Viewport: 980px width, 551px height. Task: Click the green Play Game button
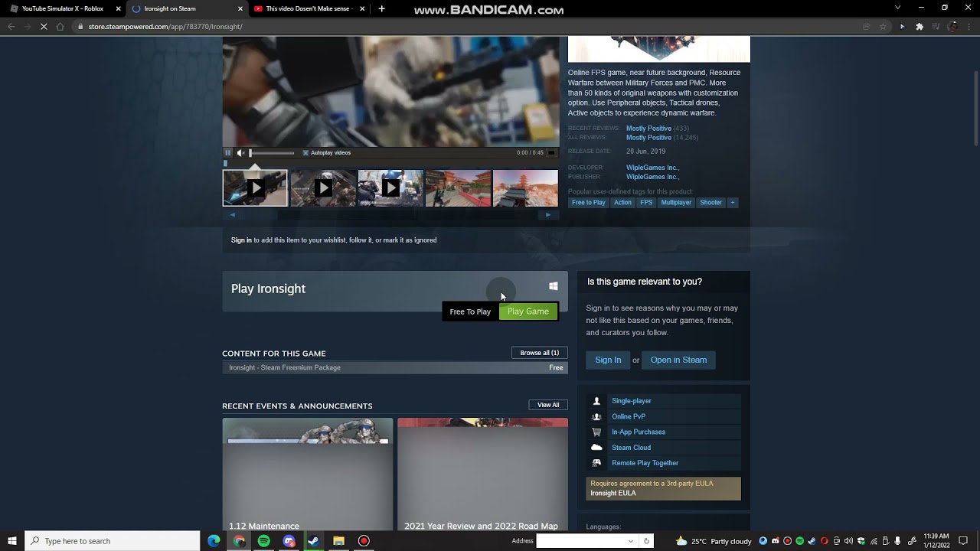528,311
